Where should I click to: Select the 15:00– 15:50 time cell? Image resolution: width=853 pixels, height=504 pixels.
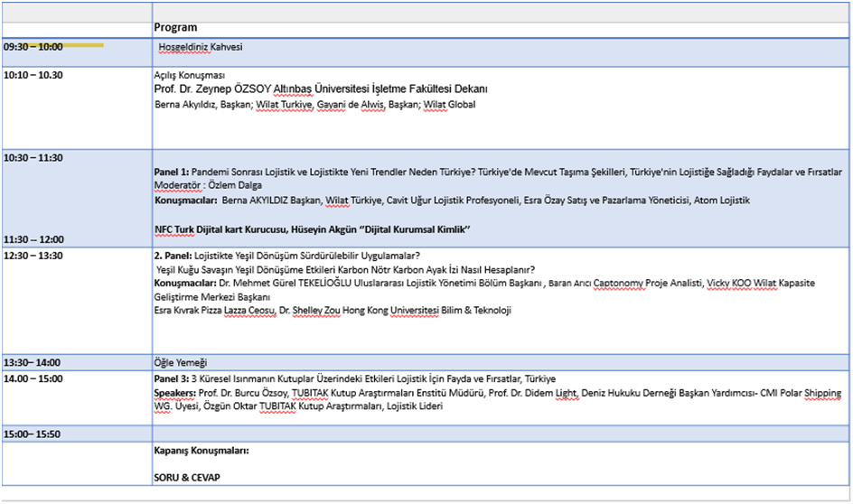point(33,434)
